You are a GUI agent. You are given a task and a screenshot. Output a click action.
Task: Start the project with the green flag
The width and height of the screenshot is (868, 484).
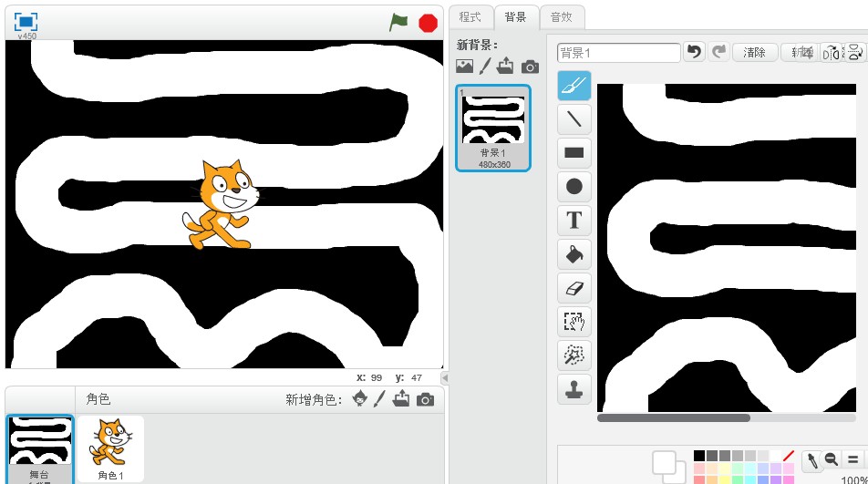coord(398,23)
